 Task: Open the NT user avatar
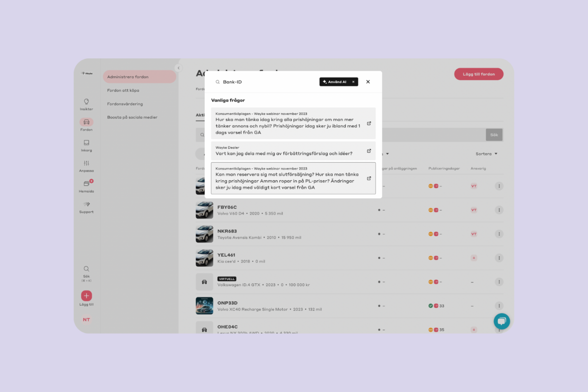pos(86,319)
